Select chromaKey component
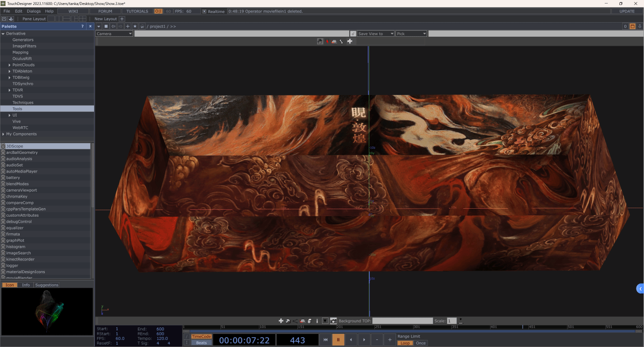The height and width of the screenshot is (347, 644). point(46,197)
